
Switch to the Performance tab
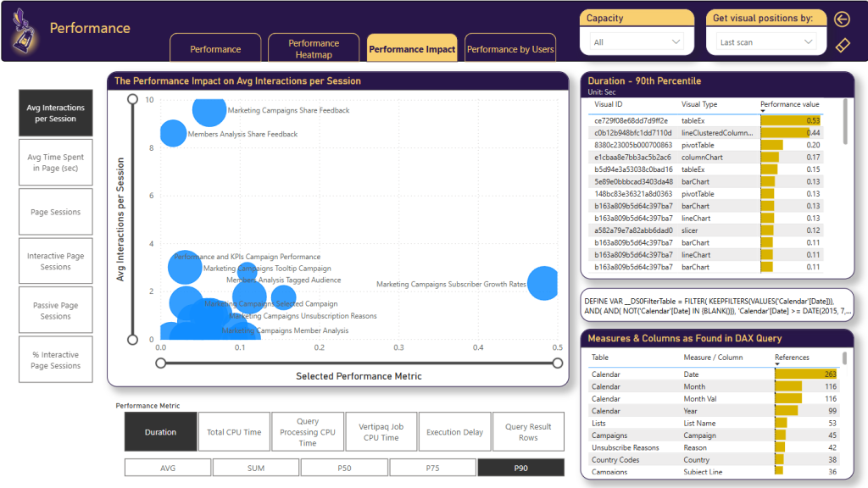point(215,48)
